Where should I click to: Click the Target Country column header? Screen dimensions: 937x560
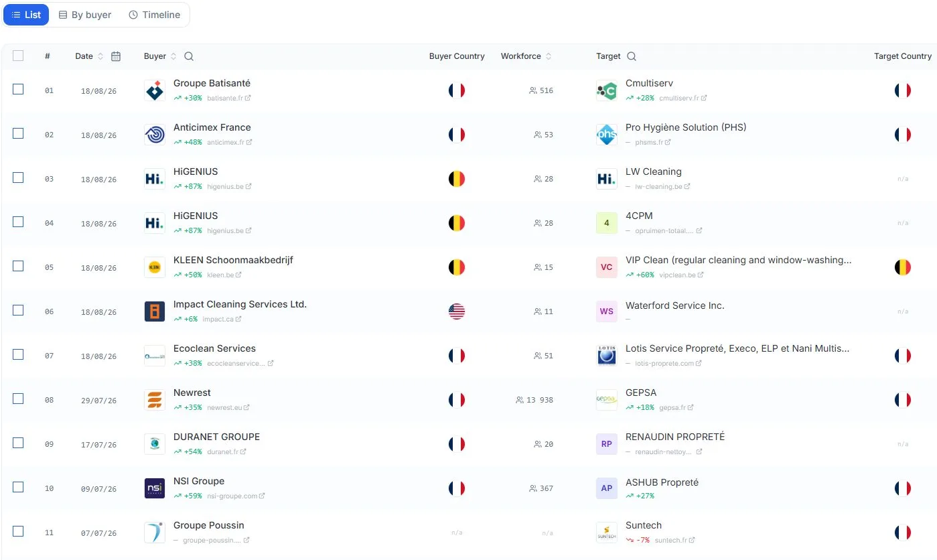[x=903, y=56]
